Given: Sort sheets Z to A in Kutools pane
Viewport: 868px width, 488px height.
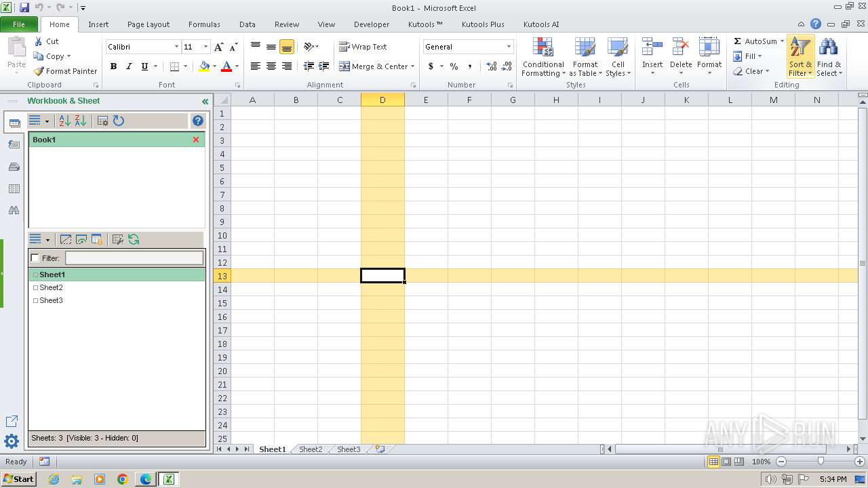Looking at the screenshot, I should (x=81, y=121).
